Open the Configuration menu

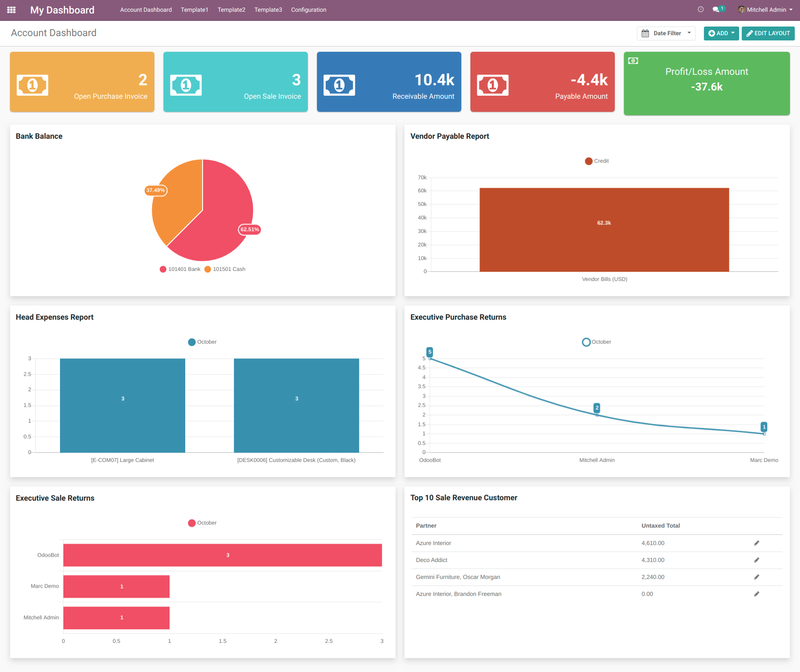point(308,10)
